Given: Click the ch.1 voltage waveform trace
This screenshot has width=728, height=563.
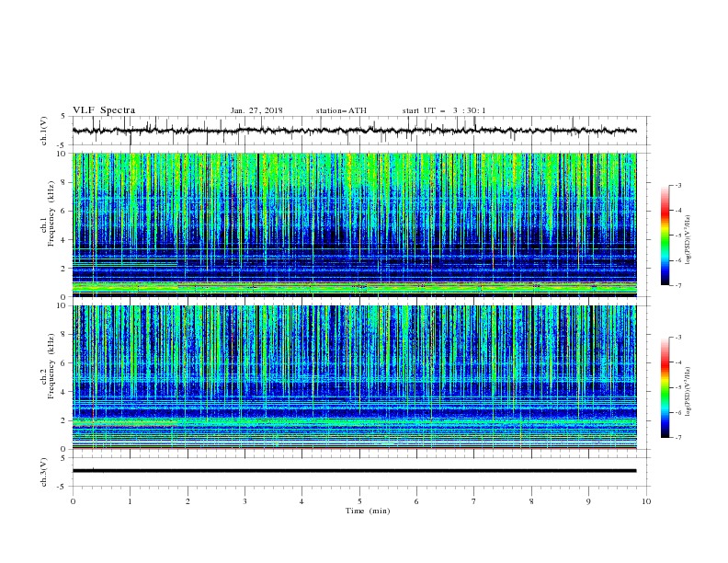Looking at the screenshot, I should [355, 131].
